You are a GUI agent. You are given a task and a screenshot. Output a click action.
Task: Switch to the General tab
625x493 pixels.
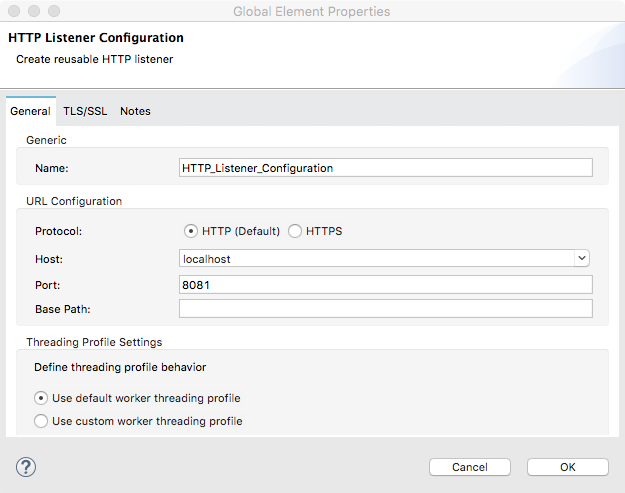(x=30, y=111)
